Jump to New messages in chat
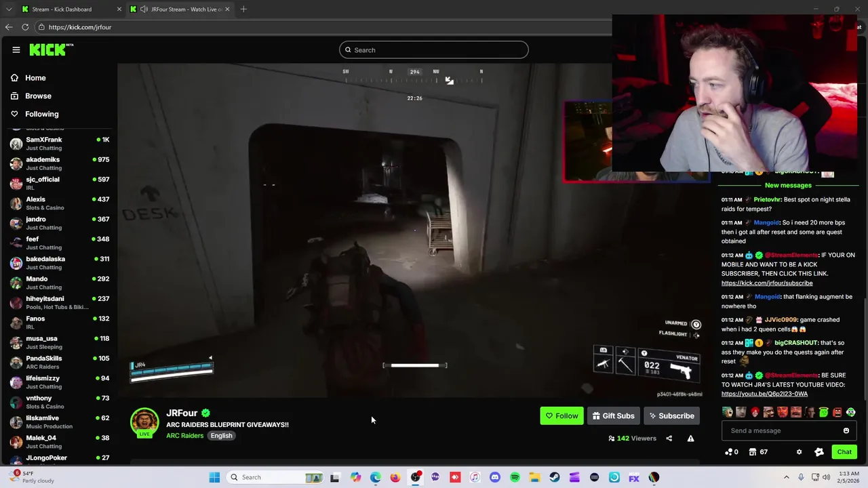 (788, 185)
